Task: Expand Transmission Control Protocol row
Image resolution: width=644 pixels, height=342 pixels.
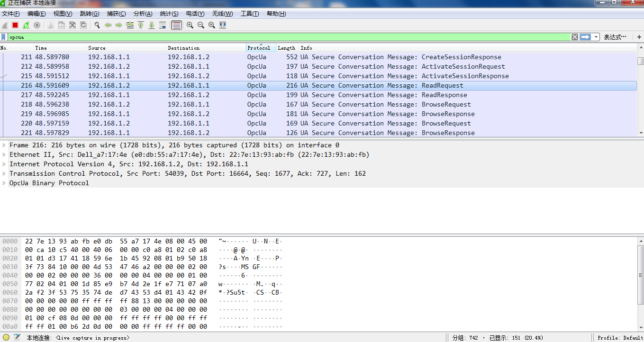Action: coord(4,173)
